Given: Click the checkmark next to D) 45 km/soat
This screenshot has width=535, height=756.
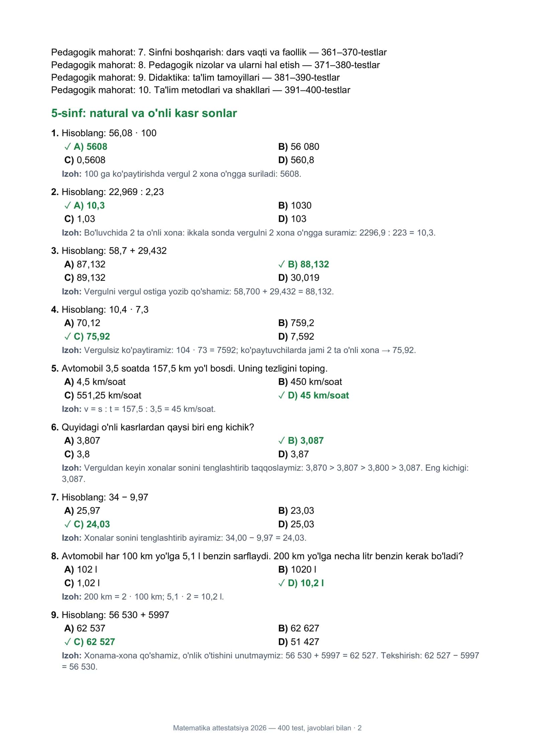Looking at the screenshot, I should (x=282, y=395).
